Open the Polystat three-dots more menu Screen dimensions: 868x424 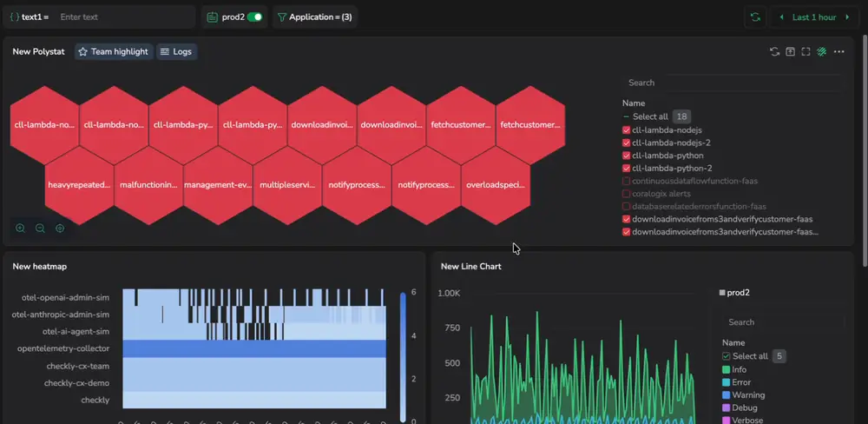pos(839,51)
